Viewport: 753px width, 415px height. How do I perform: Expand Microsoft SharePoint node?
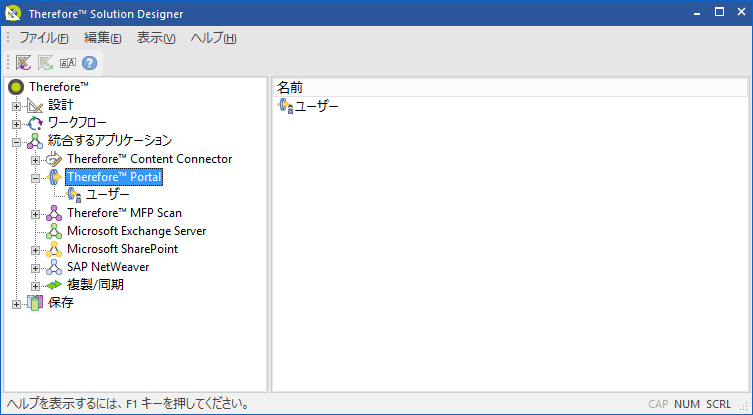pos(36,250)
